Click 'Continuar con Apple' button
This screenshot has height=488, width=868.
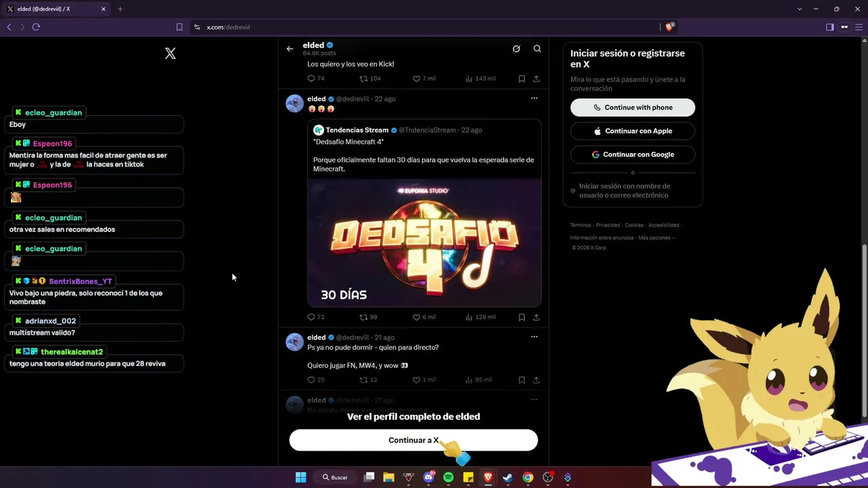tap(633, 131)
